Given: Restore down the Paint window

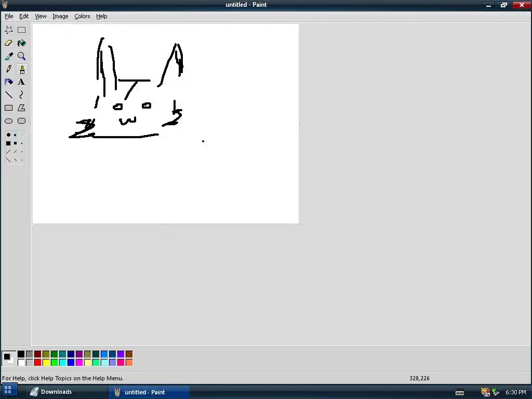Looking at the screenshot, I should coord(504,5).
